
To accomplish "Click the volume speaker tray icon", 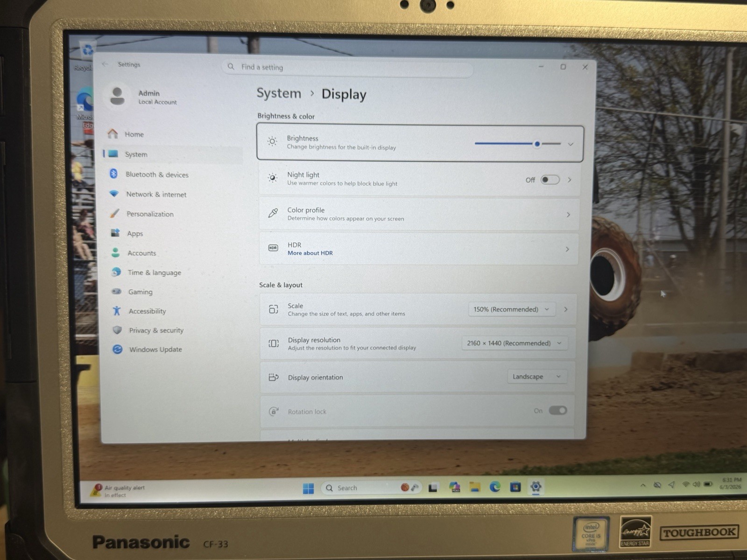I will pos(697,484).
